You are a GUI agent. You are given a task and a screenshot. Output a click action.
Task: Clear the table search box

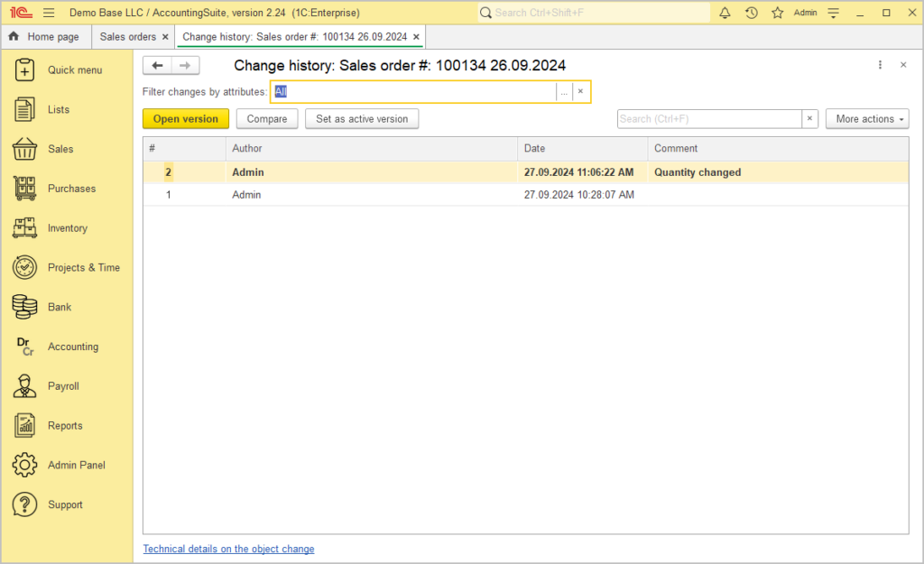pos(809,118)
